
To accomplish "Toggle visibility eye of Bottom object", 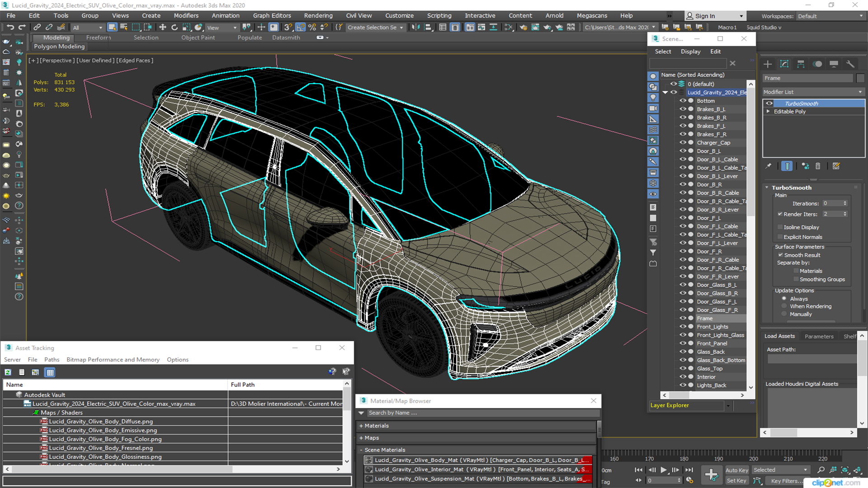I will [683, 101].
